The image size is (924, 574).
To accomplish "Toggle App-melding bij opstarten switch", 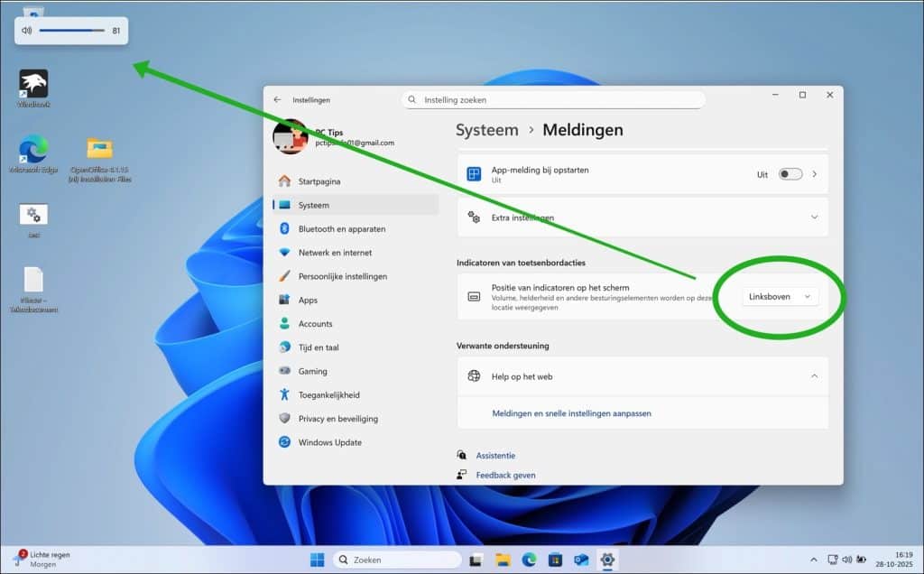I will [790, 174].
